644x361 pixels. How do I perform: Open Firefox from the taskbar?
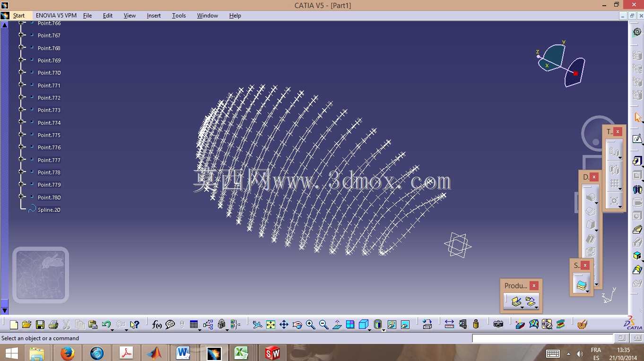pyautogui.click(x=68, y=353)
